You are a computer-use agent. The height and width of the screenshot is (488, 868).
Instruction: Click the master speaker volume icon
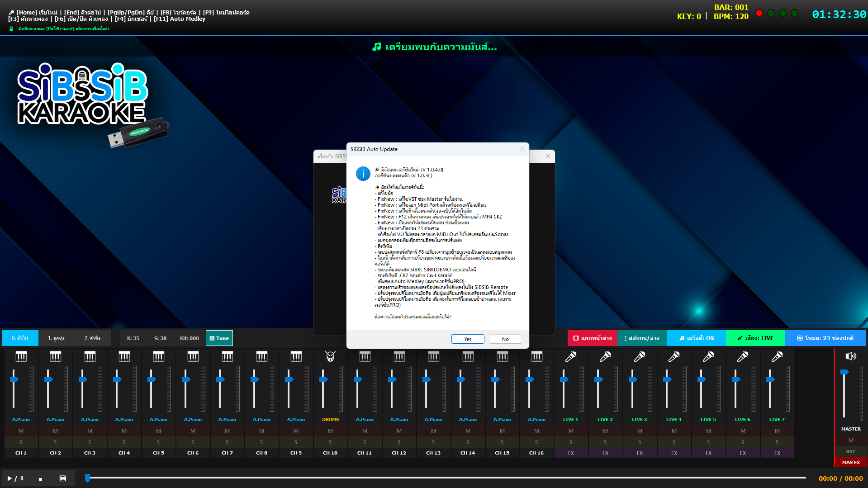pos(851,356)
